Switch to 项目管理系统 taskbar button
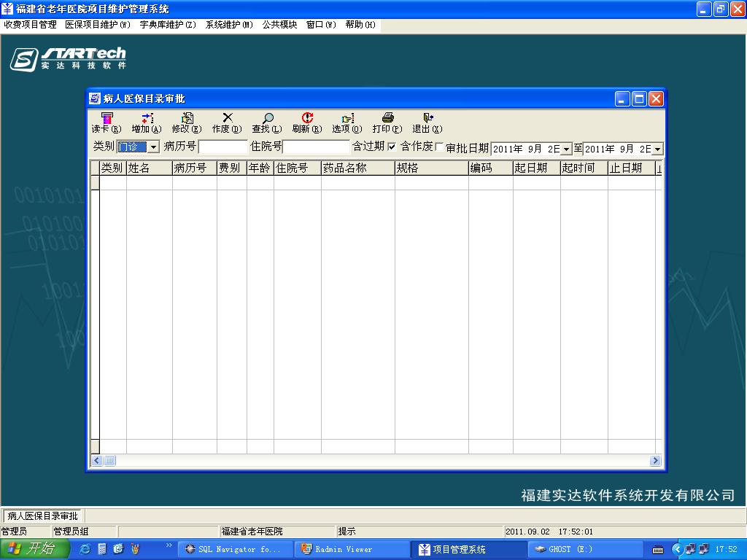 (468, 549)
